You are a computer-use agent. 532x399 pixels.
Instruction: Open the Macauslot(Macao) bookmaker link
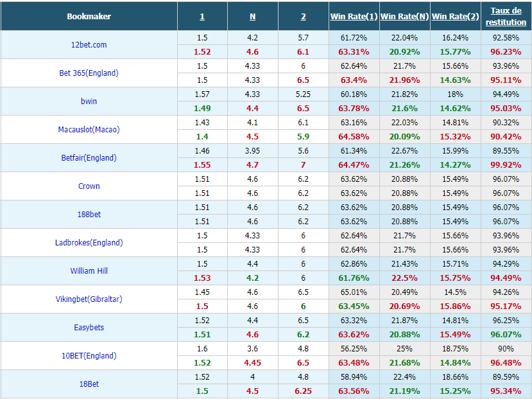[89, 129]
